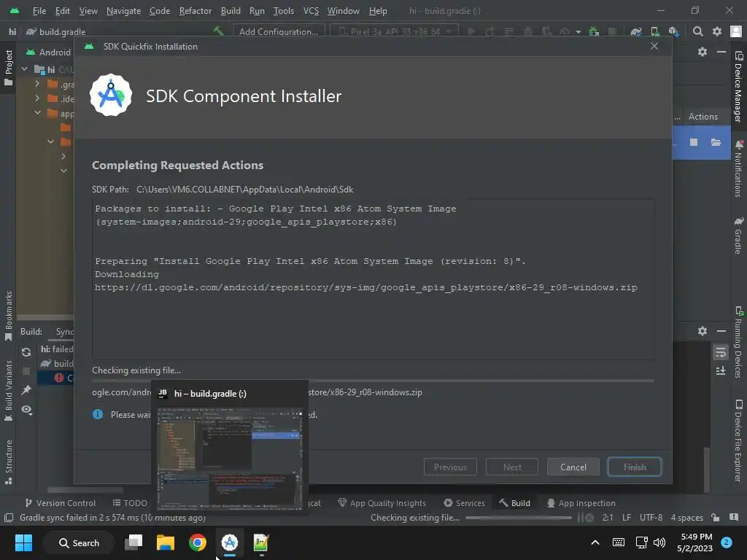
Task: Click the installer download progress bar
Action: (373, 381)
